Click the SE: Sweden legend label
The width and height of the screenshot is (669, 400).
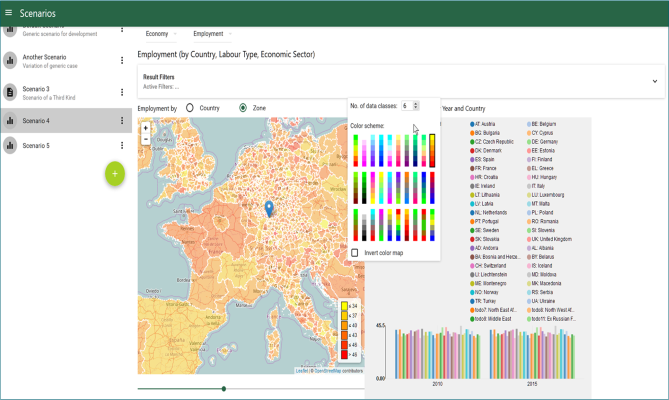pos(487,230)
